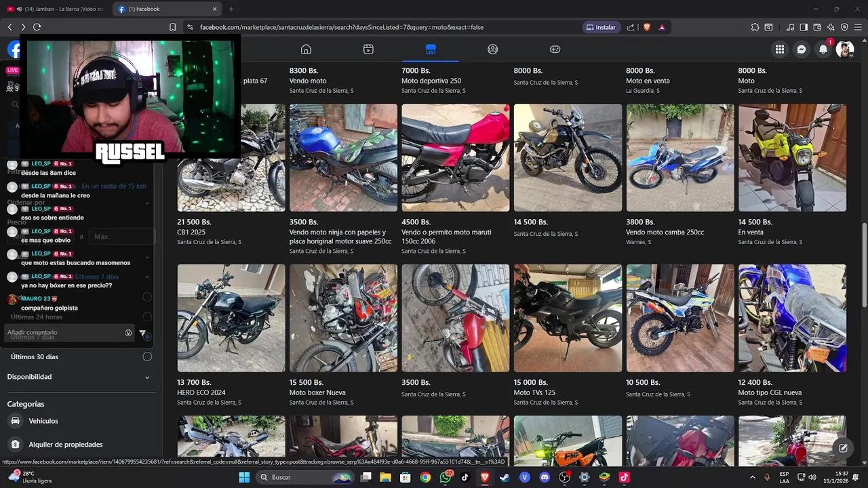Open Brave Shields lion icon

[x=647, y=27]
